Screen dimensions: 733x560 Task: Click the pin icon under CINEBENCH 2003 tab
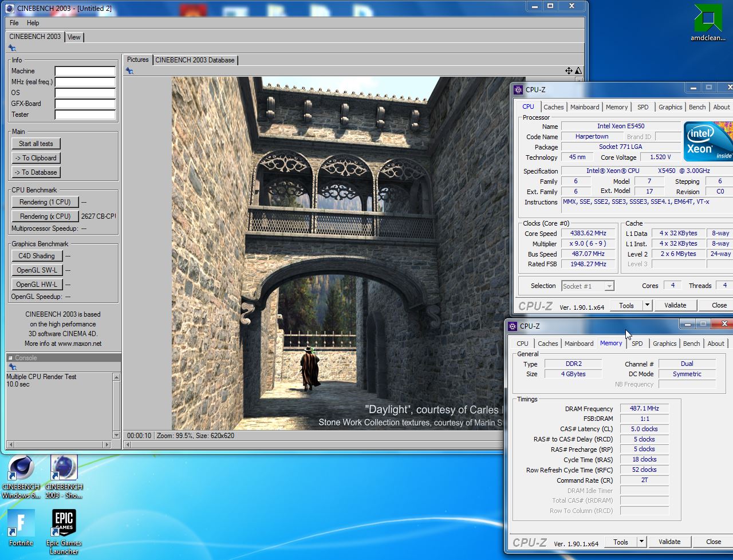12,48
